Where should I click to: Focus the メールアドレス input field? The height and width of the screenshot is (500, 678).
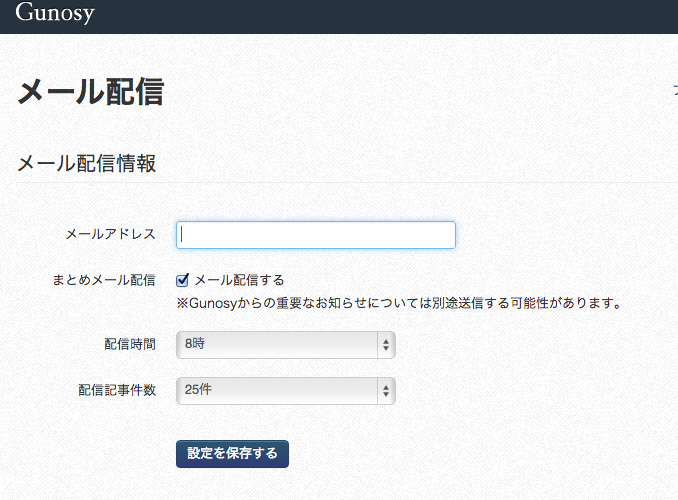click(316, 235)
